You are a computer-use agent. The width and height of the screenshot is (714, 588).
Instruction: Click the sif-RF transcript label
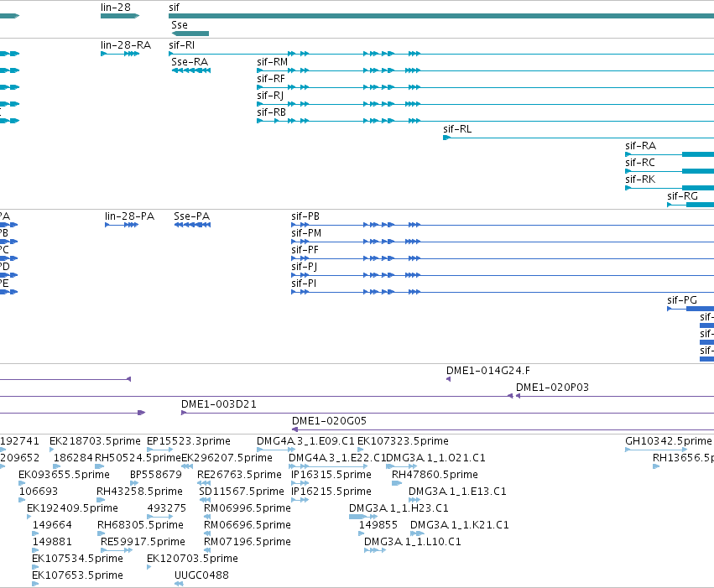tap(271, 79)
